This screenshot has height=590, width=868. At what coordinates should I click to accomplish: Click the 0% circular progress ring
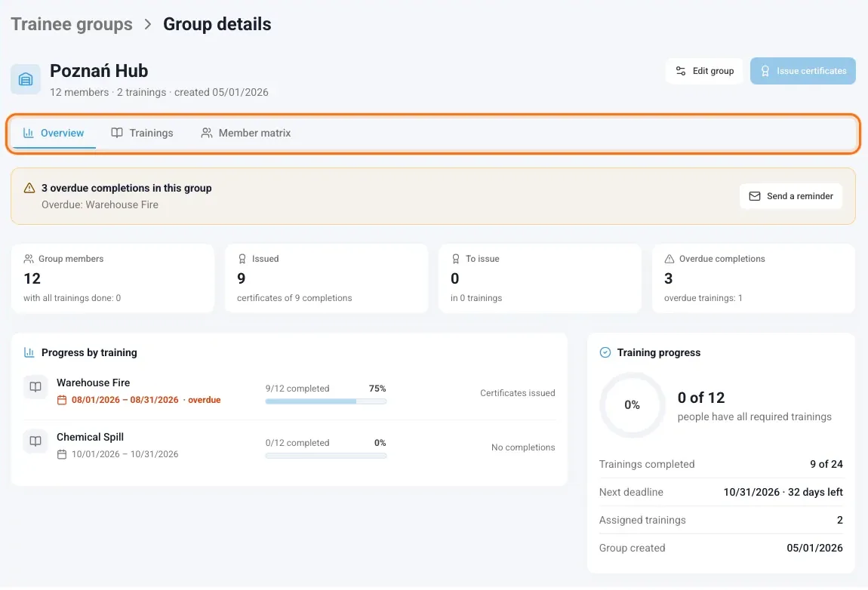(633, 404)
